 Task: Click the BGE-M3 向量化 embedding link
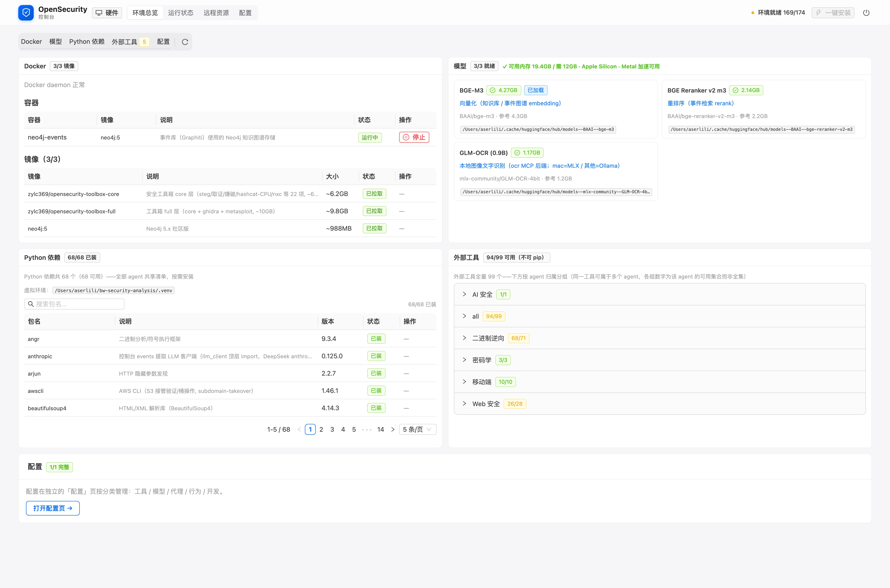pyautogui.click(x=510, y=103)
